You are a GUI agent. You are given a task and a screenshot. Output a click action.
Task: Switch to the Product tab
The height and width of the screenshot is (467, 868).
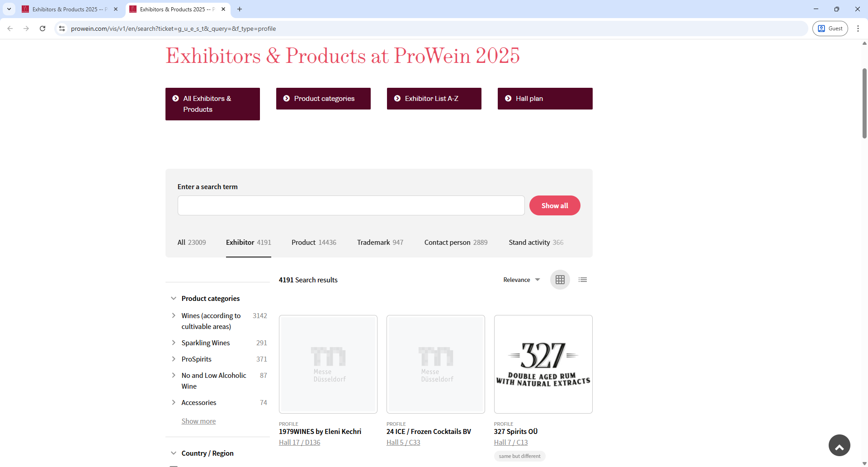coord(303,242)
